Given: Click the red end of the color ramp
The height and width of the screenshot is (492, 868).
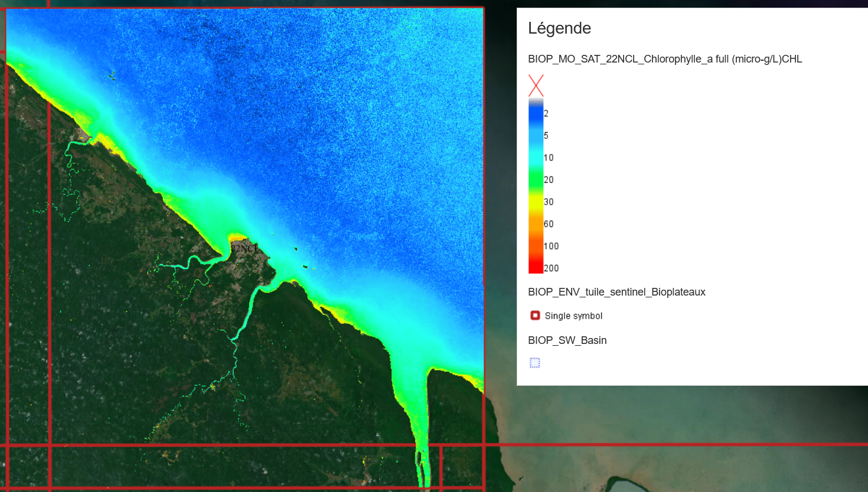Looking at the screenshot, I should tap(536, 267).
